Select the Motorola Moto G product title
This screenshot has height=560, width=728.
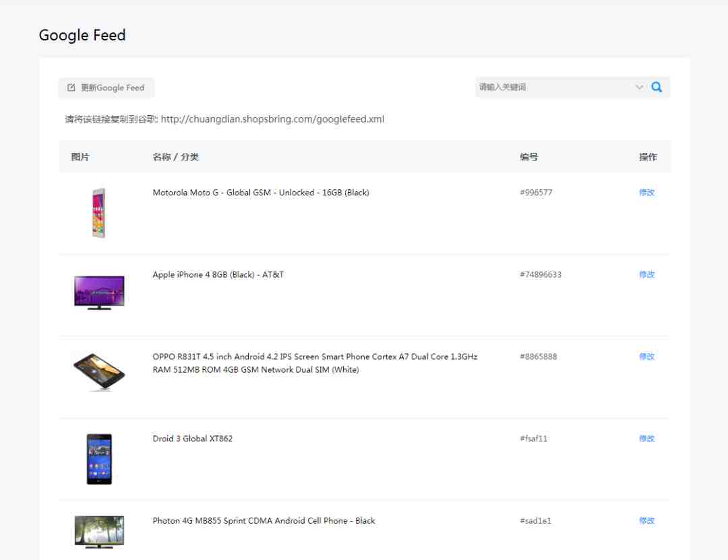(x=261, y=192)
